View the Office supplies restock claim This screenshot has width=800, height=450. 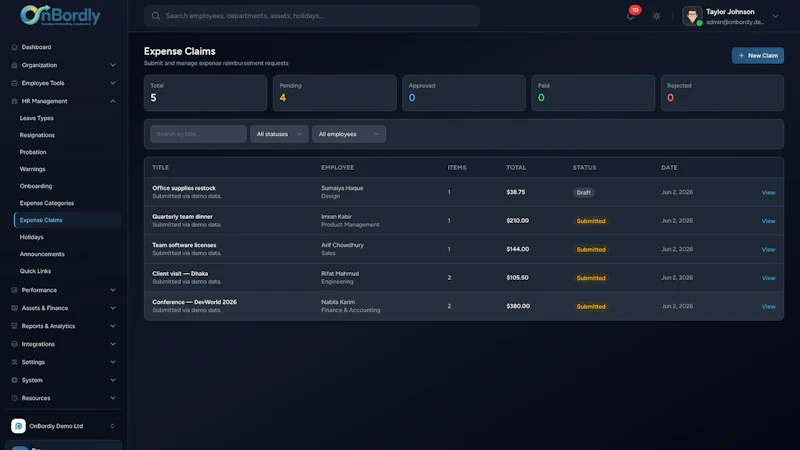tap(768, 192)
